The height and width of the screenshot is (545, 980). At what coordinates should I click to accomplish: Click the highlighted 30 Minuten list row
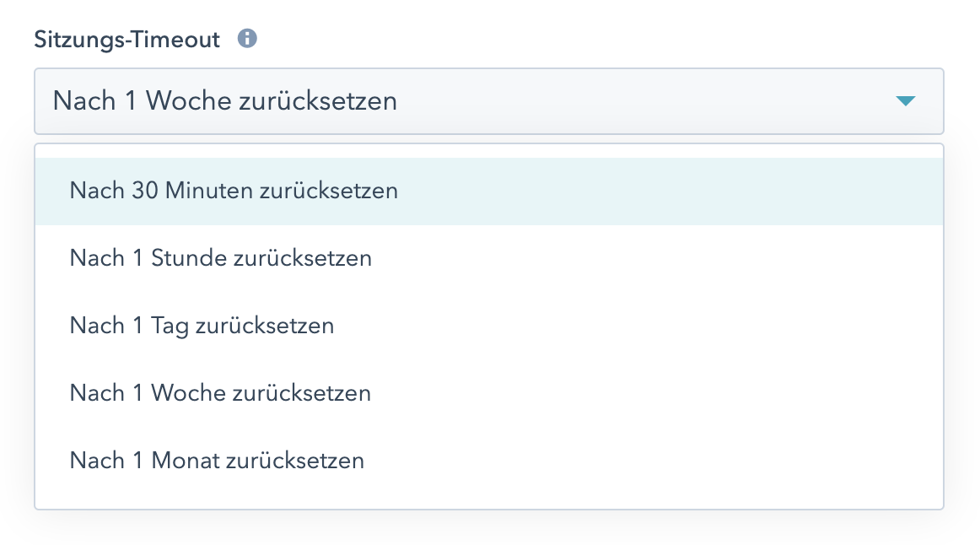click(x=487, y=191)
